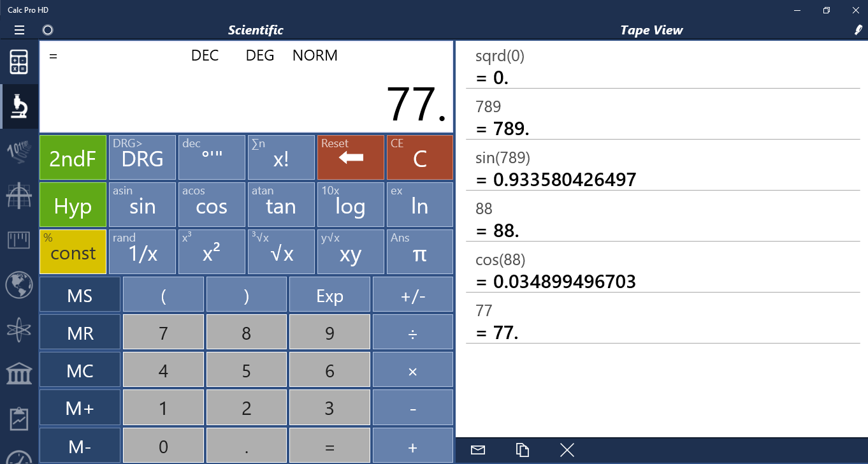868x464 pixels.
Task: Open the statistics clipboard icon in sidebar
Action: [18, 418]
